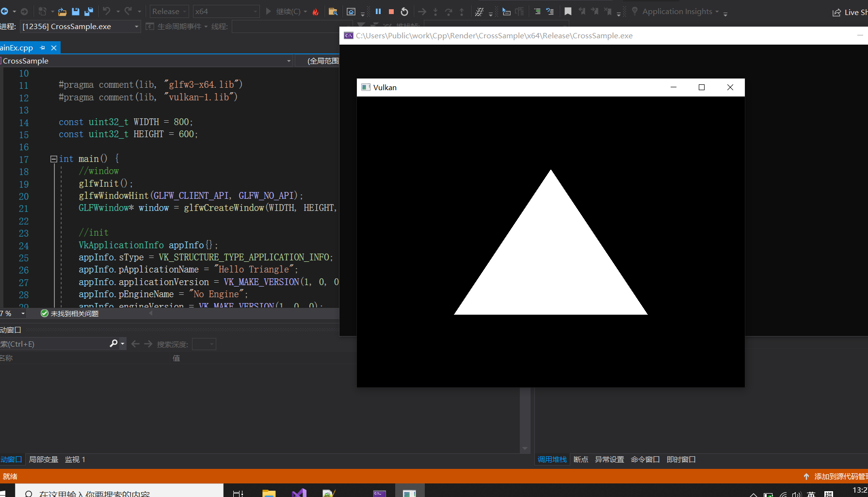The width and height of the screenshot is (868, 497).
Task: Toggle the pin on the mainEx.cpp tab
Action: (42, 48)
